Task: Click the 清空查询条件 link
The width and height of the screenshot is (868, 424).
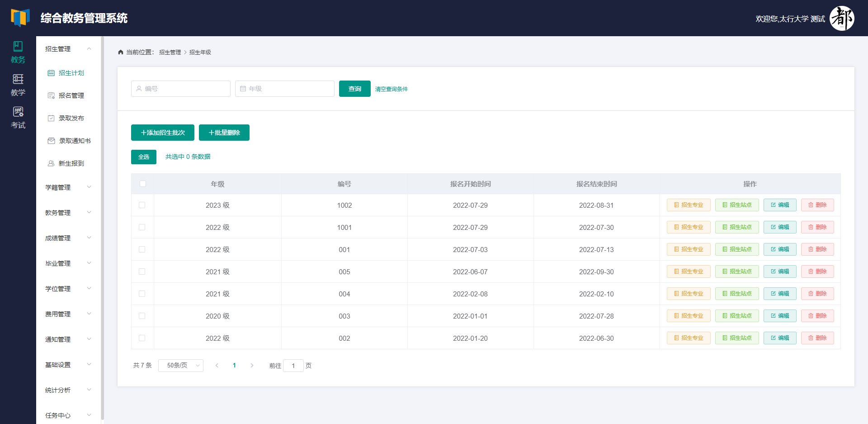Action: click(x=392, y=89)
